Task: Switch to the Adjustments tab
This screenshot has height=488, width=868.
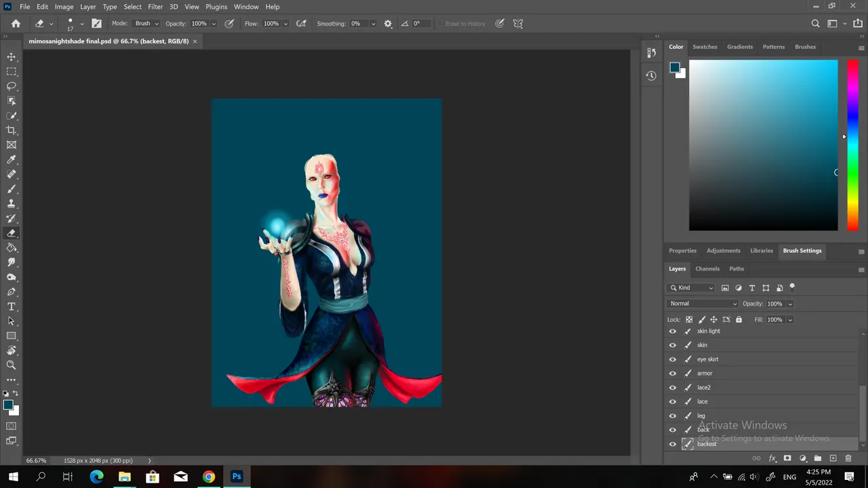Action: [724, 251]
